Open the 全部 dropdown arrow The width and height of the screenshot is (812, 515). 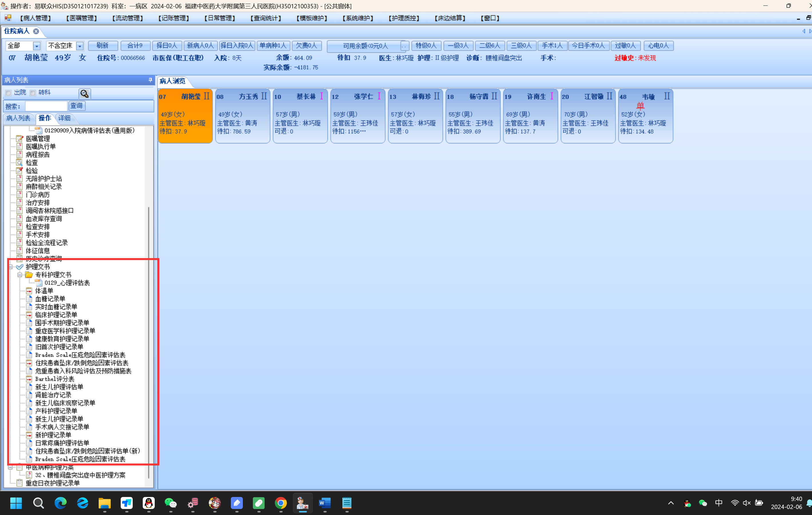[37, 46]
